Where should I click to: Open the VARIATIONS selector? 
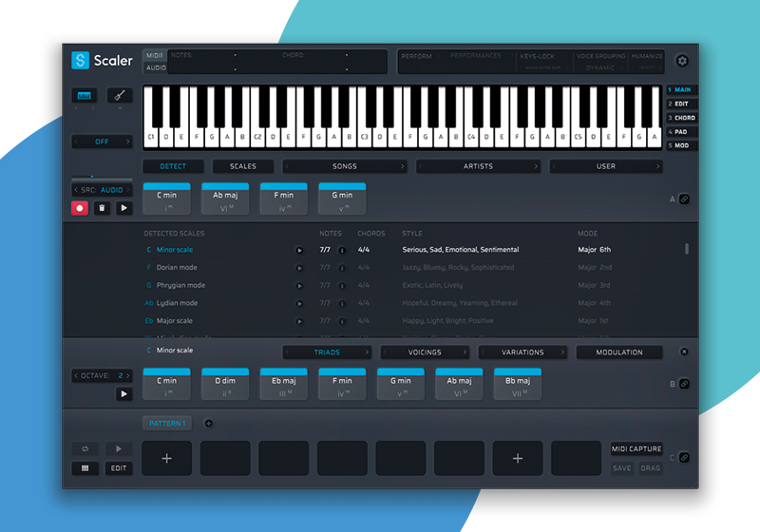pyautogui.click(x=522, y=352)
